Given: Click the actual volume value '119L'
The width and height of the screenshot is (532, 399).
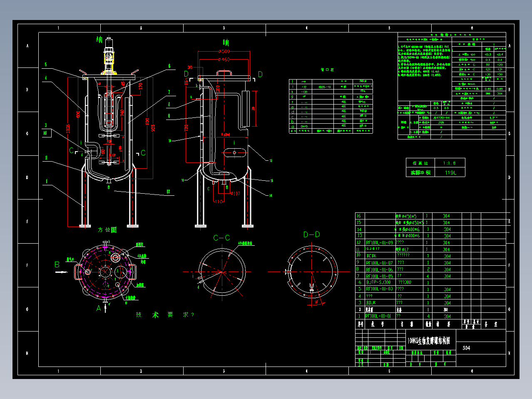Looking at the screenshot, I should (450, 172).
